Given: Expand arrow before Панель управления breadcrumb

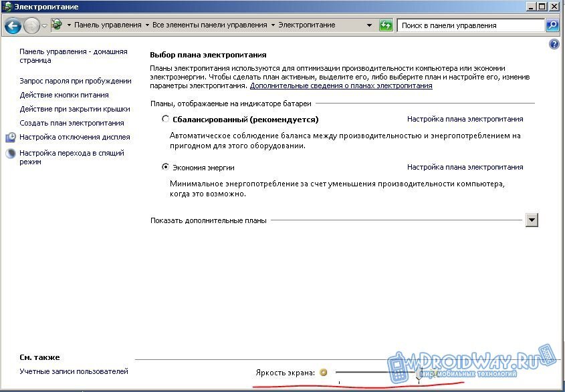Looking at the screenshot, I should tap(69, 25).
